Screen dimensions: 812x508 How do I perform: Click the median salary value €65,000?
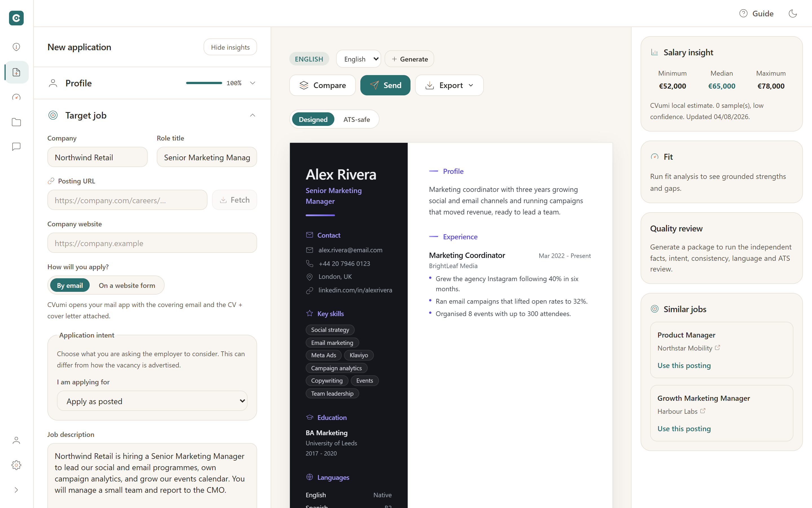click(721, 86)
